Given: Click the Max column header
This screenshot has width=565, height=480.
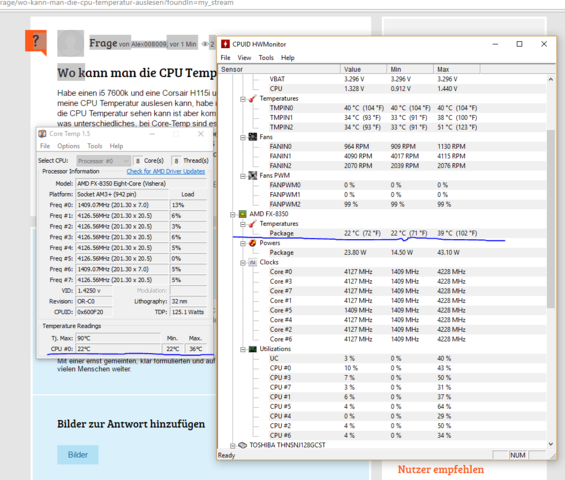Looking at the screenshot, I should tap(457, 69).
